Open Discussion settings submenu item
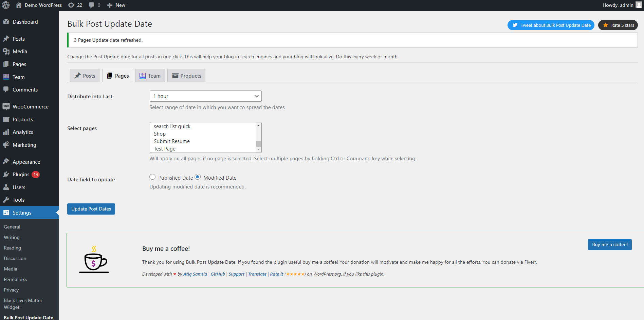 click(x=15, y=258)
